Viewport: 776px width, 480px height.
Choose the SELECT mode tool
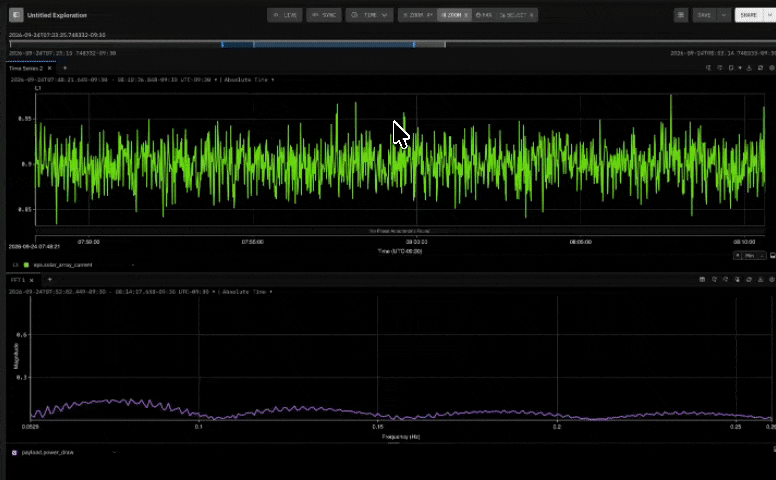click(x=517, y=15)
